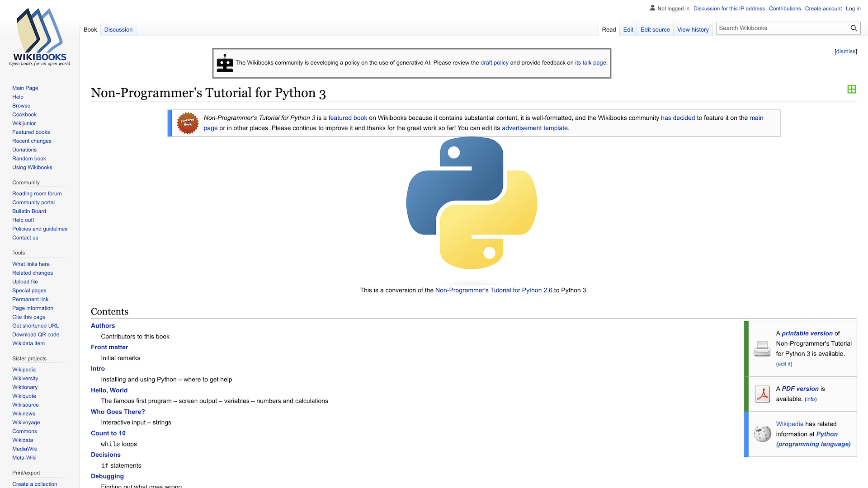
Task: Open the draft policy link
Action: [x=494, y=63]
